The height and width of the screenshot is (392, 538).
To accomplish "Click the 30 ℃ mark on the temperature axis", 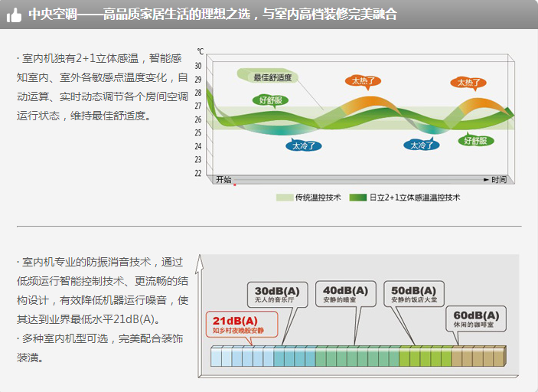I will pyautogui.click(x=198, y=66).
